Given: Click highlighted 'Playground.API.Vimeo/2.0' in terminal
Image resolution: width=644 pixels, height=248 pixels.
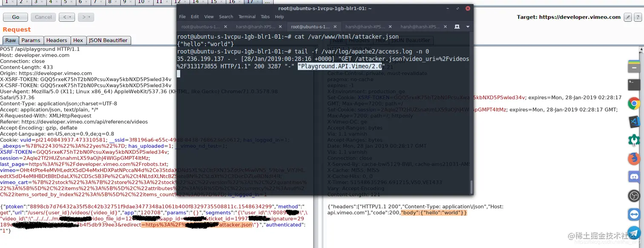Looking at the screenshot, I should 341,66.
